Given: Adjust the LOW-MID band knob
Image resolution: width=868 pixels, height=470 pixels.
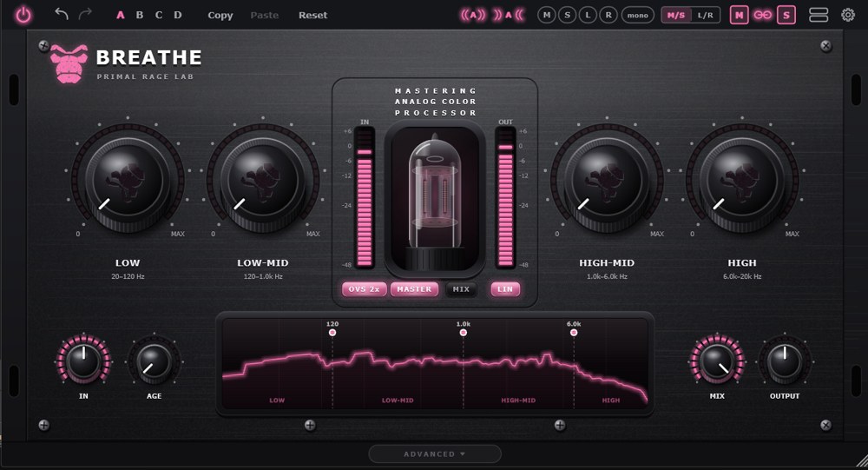Looking at the screenshot, I should [263, 180].
